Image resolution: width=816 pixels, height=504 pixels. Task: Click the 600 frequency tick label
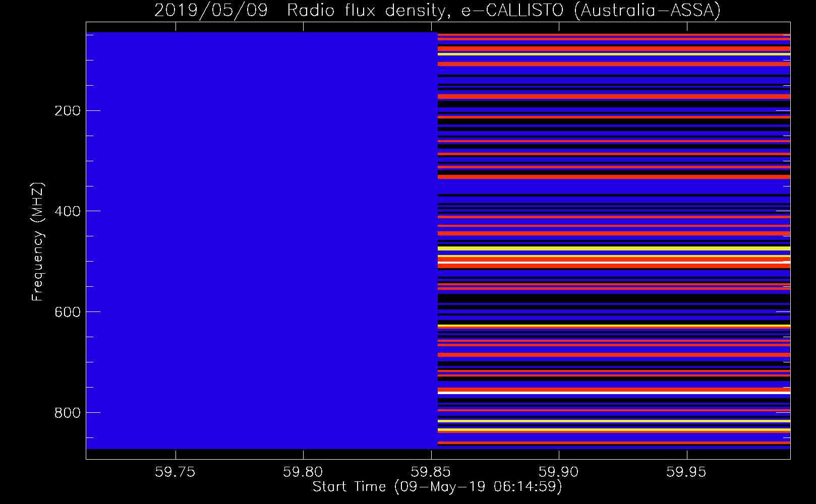coord(68,312)
